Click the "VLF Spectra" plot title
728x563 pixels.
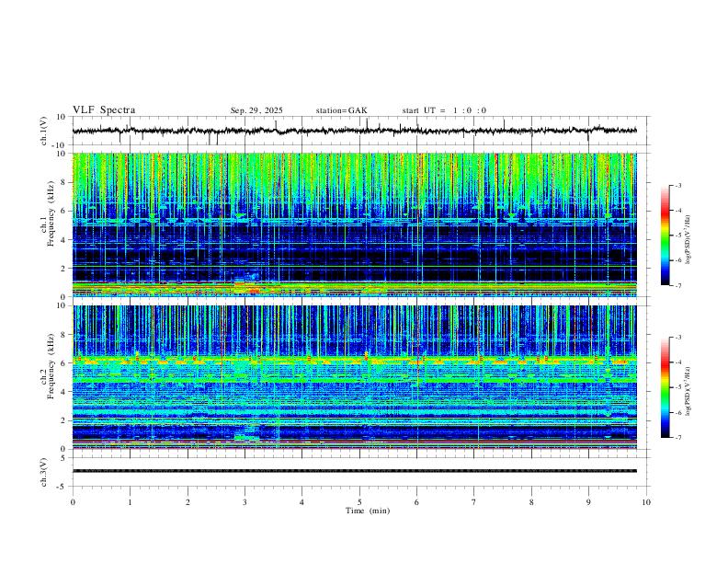(x=104, y=110)
